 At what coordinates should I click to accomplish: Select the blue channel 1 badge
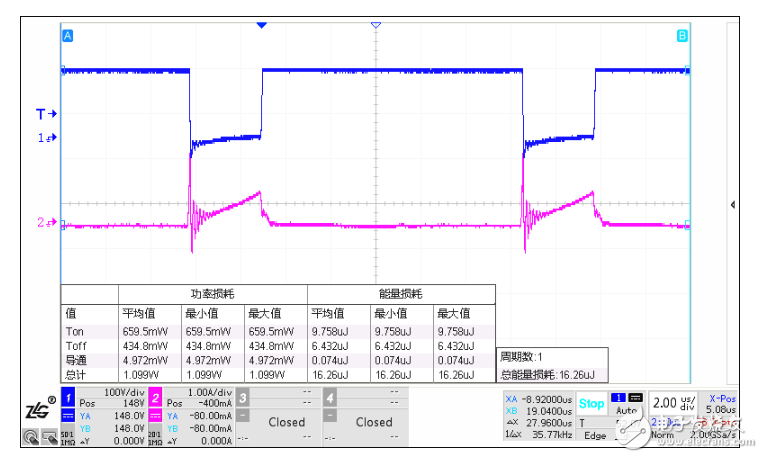point(68,398)
